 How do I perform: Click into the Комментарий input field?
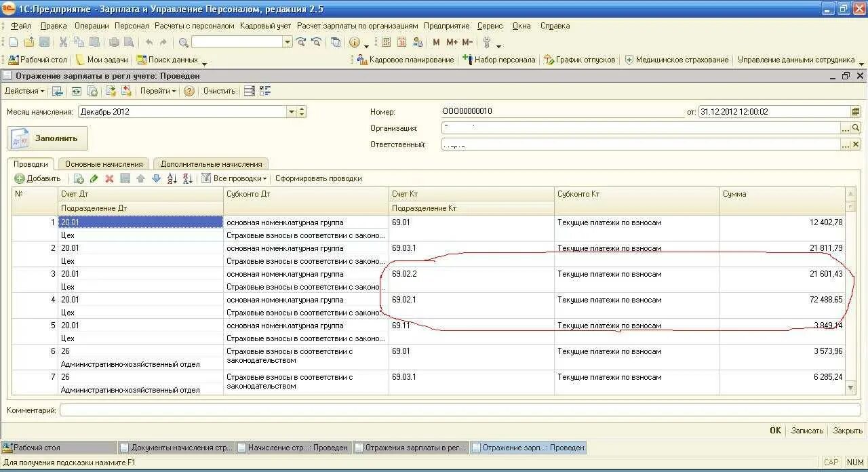click(x=460, y=410)
